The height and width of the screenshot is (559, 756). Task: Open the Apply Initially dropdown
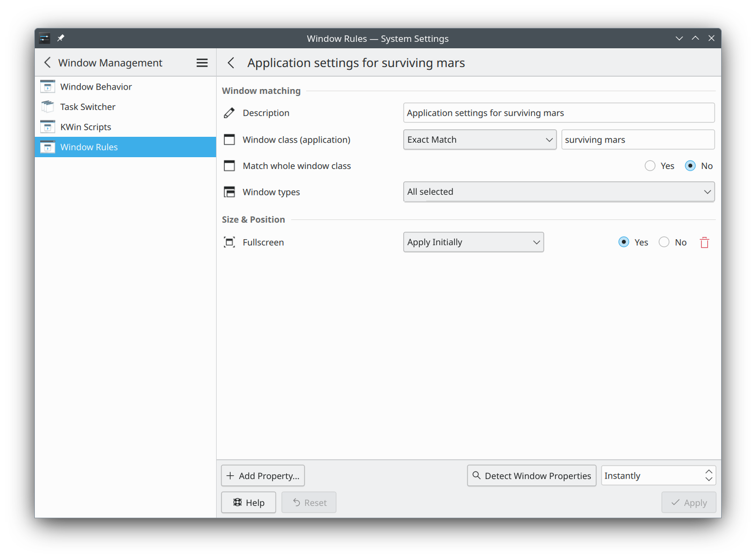473,242
